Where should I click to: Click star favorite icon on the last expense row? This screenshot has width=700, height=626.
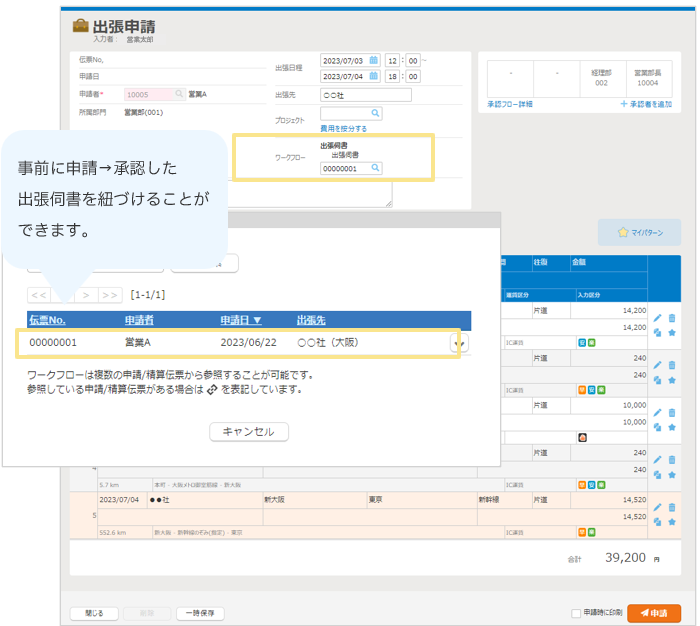point(672,521)
